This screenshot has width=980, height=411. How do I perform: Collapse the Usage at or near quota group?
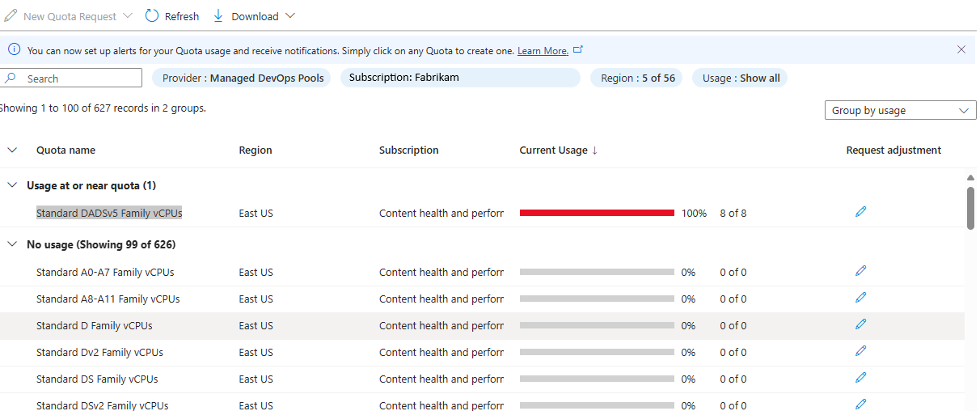click(11, 185)
